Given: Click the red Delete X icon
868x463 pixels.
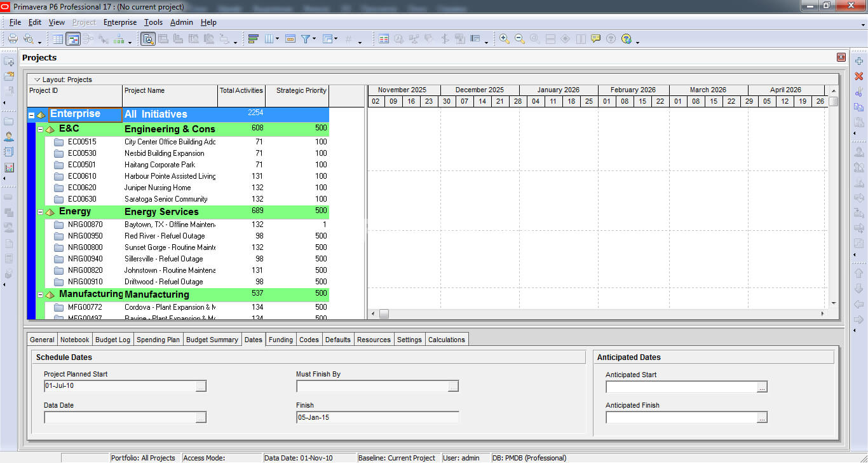Looking at the screenshot, I should (x=859, y=76).
